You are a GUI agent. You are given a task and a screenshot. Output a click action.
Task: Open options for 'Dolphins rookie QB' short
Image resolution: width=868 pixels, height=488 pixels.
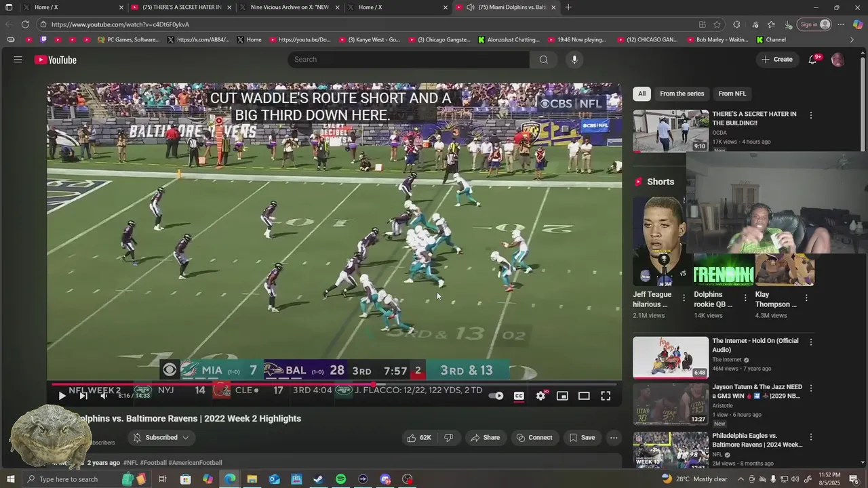pos(745,298)
